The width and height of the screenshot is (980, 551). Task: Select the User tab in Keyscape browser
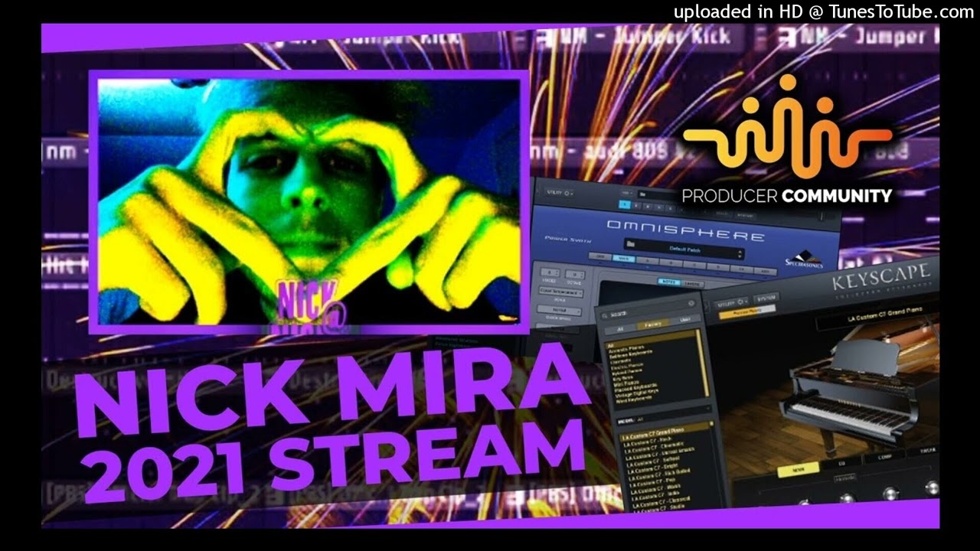pos(685,319)
